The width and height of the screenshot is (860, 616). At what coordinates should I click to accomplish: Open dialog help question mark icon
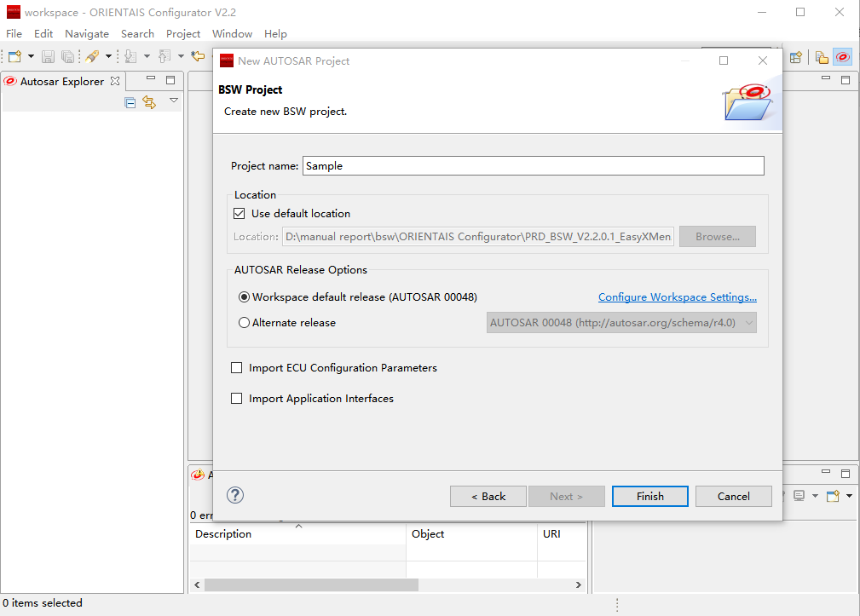pyautogui.click(x=235, y=496)
